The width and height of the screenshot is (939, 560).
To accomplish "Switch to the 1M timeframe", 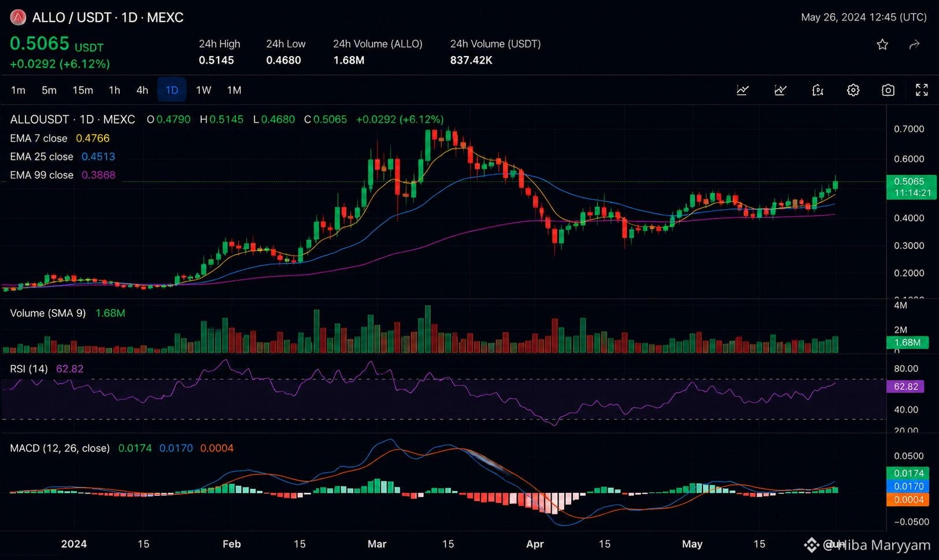I will [234, 90].
